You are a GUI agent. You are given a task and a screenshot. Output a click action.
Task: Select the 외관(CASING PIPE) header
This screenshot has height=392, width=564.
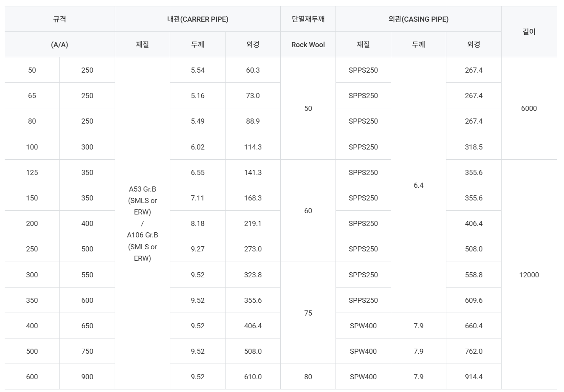pos(418,19)
